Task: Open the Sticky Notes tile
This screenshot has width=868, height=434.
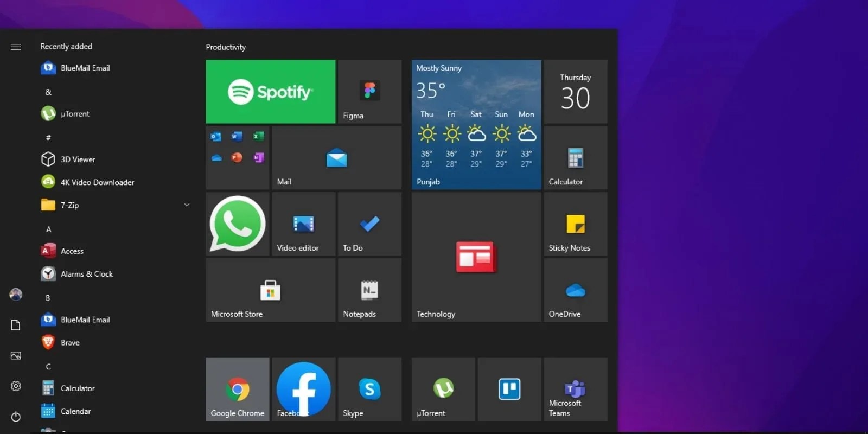Action: [576, 224]
